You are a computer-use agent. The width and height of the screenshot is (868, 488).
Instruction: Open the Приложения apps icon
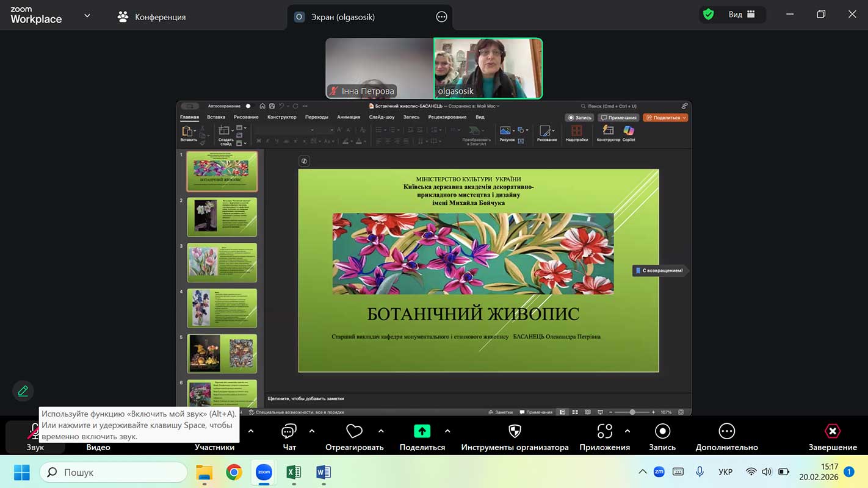[x=604, y=432]
